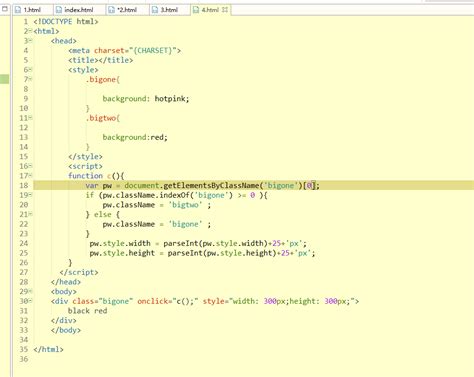
Task: Click the '</html>' closing tag on line 35
Action: pos(48,349)
